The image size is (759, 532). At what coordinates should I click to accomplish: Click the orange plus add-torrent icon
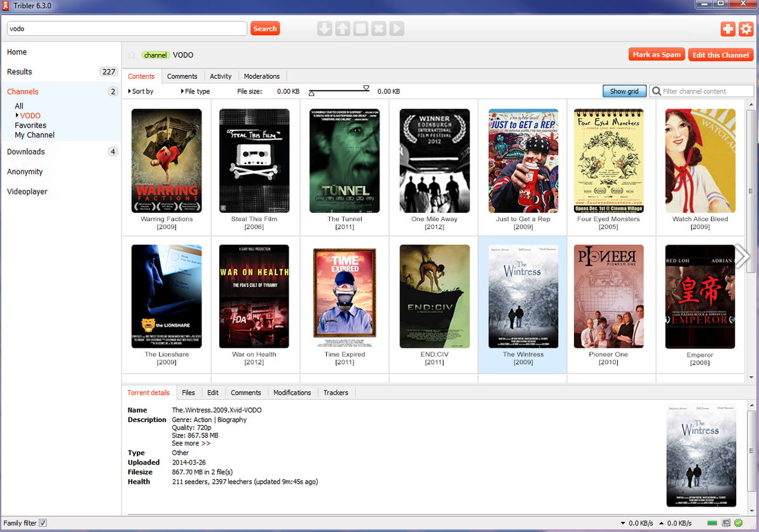pyautogui.click(x=728, y=29)
